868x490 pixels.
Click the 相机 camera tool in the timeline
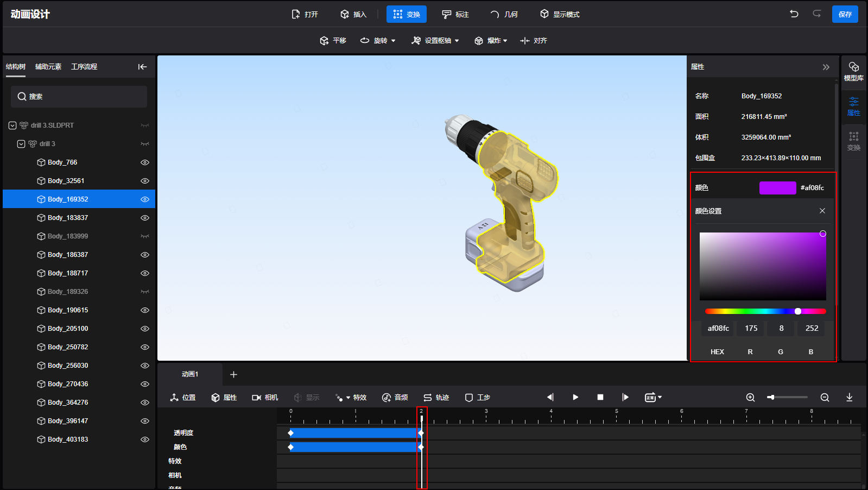click(x=265, y=398)
